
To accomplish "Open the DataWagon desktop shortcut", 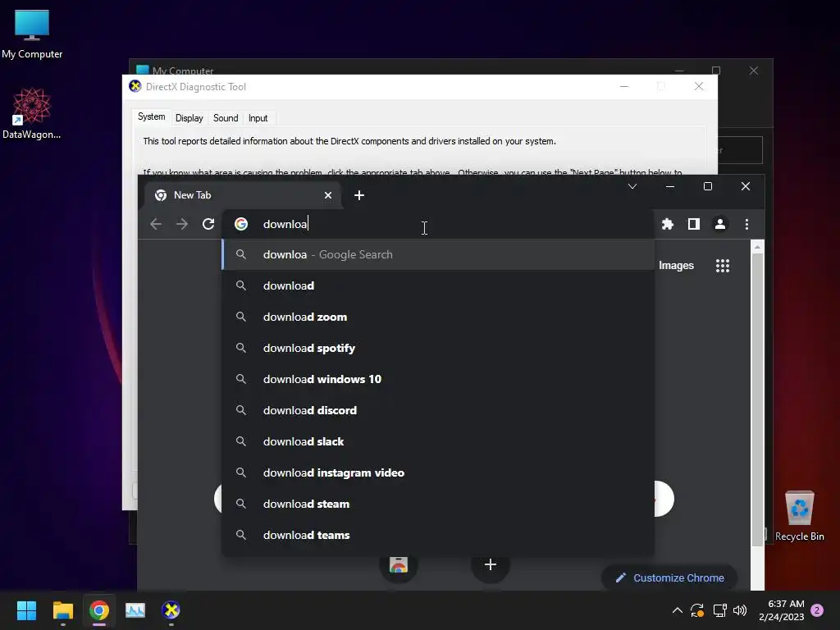I will (x=32, y=113).
